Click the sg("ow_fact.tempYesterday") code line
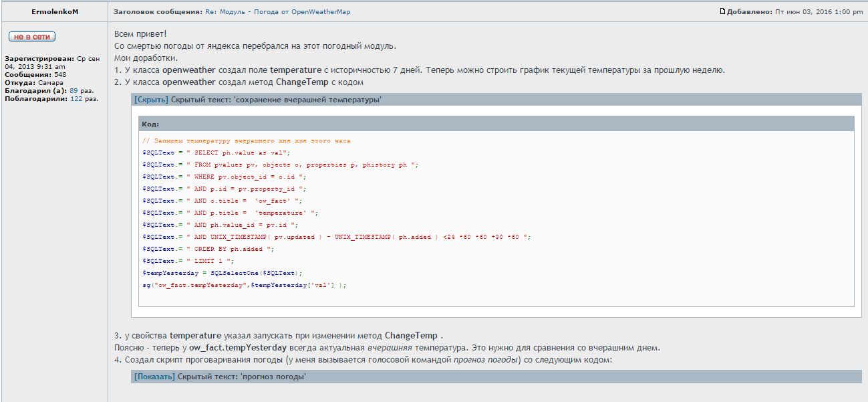The image size is (868, 402). tap(244, 285)
